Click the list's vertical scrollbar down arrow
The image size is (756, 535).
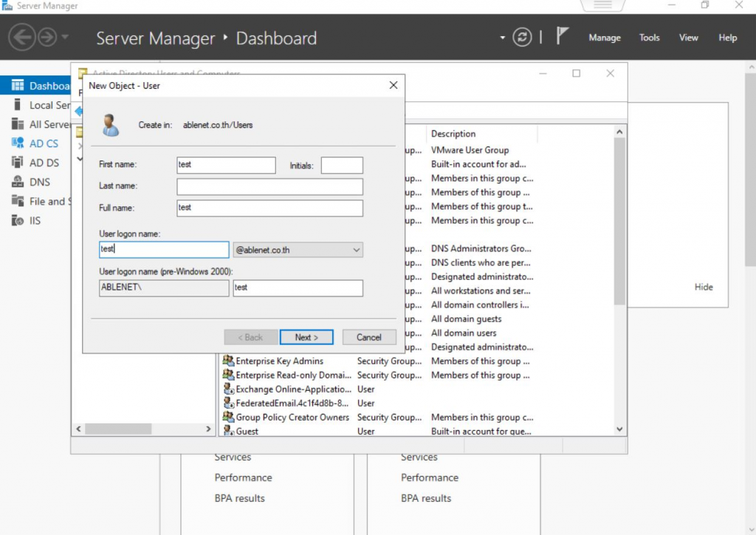click(x=619, y=429)
